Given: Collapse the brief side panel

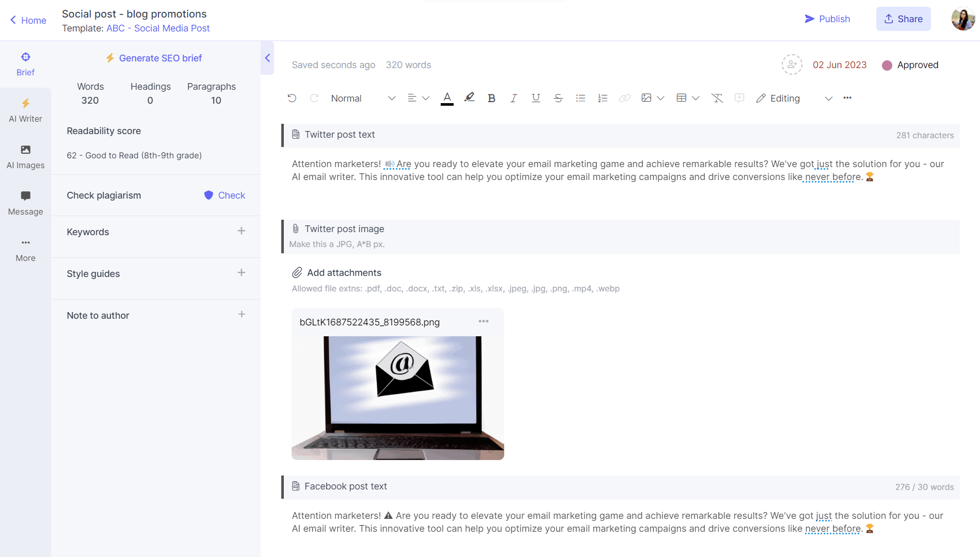Looking at the screenshot, I should pos(267,58).
